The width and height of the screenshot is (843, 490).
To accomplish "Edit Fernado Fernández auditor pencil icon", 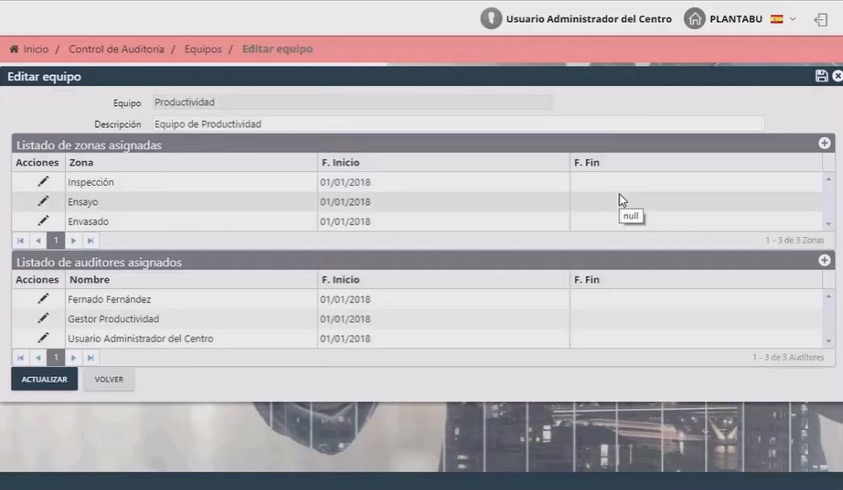I will [43, 299].
